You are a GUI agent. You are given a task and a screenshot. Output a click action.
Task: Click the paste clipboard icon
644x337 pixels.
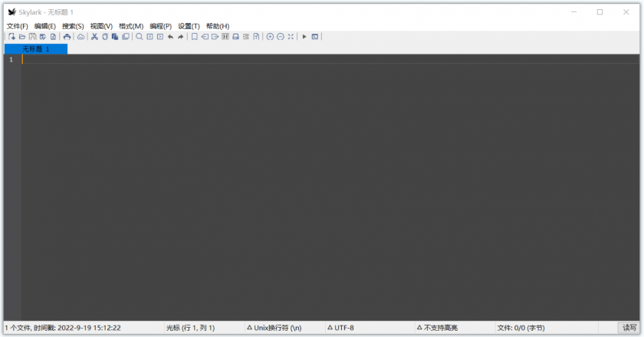point(115,37)
